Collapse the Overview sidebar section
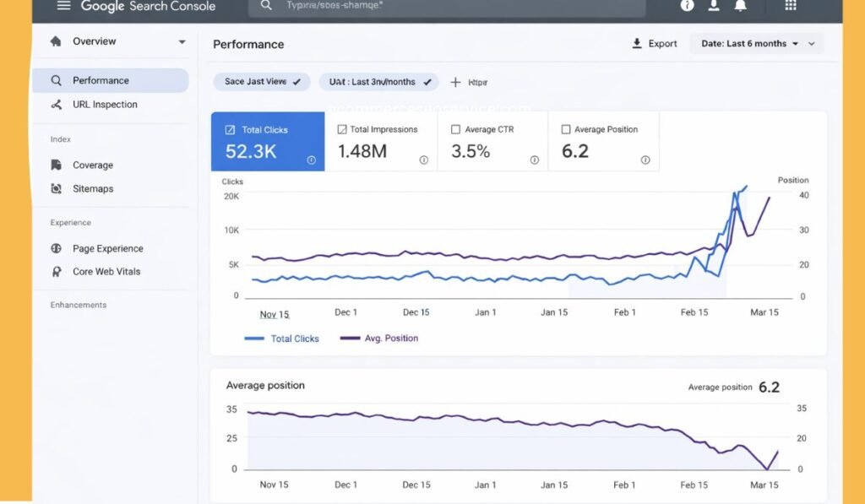This screenshot has width=865, height=504. [x=181, y=41]
